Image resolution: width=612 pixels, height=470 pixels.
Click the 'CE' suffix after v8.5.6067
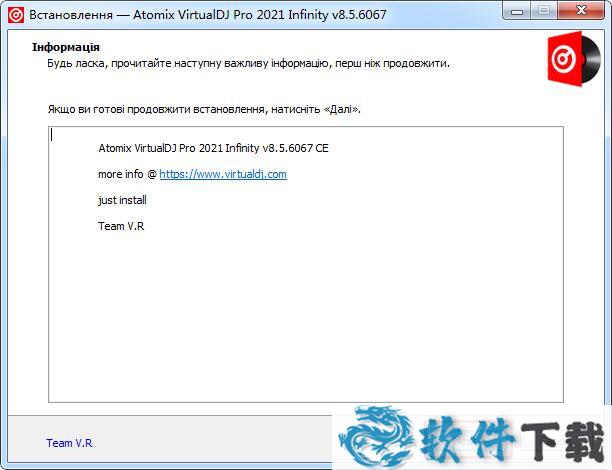click(x=321, y=148)
